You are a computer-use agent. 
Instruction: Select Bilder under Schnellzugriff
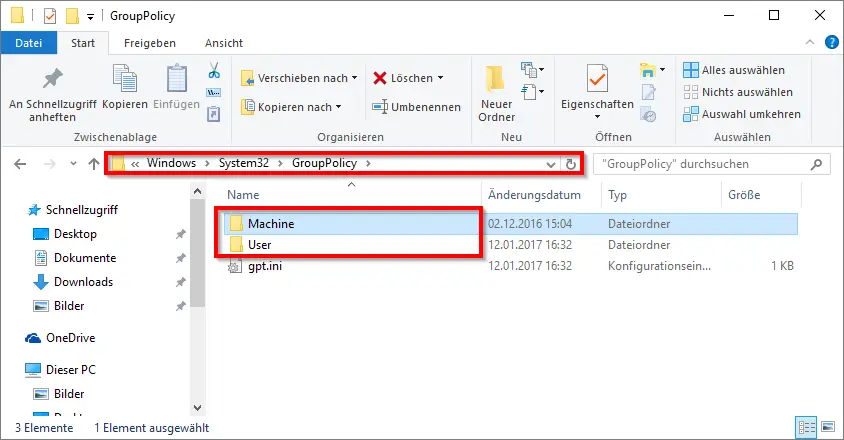pyautogui.click(x=69, y=305)
